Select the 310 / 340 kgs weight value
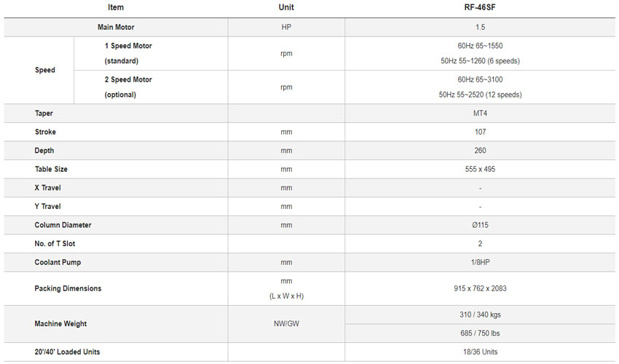The width and height of the screenshot is (619, 364). click(x=480, y=314)
